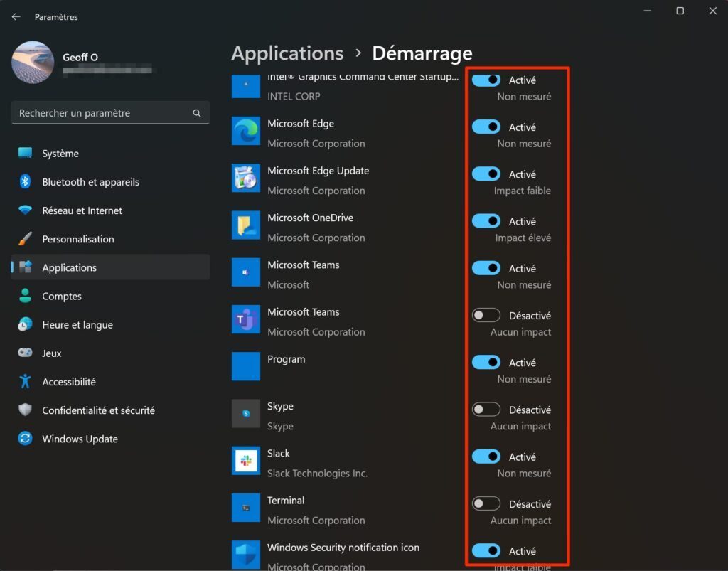Switch off Windows Security notification icon toggle
728x571 pixels.
tap(486, 551)
